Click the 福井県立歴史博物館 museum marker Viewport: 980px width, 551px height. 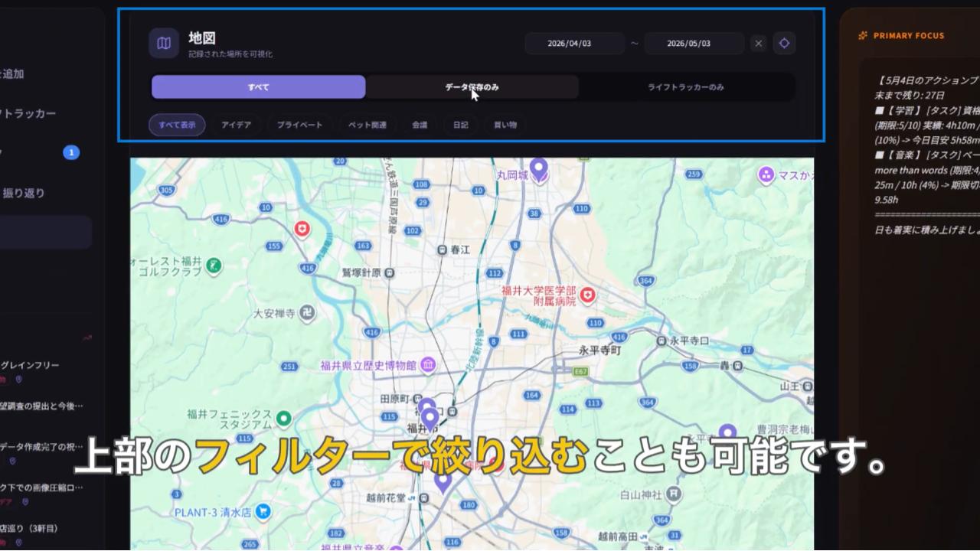tap(428, 364)
